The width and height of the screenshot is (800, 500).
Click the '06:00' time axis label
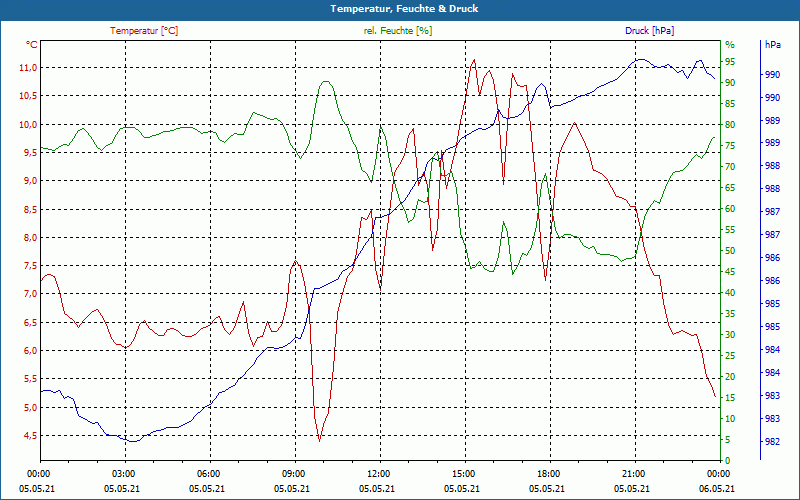click(207, 473)
